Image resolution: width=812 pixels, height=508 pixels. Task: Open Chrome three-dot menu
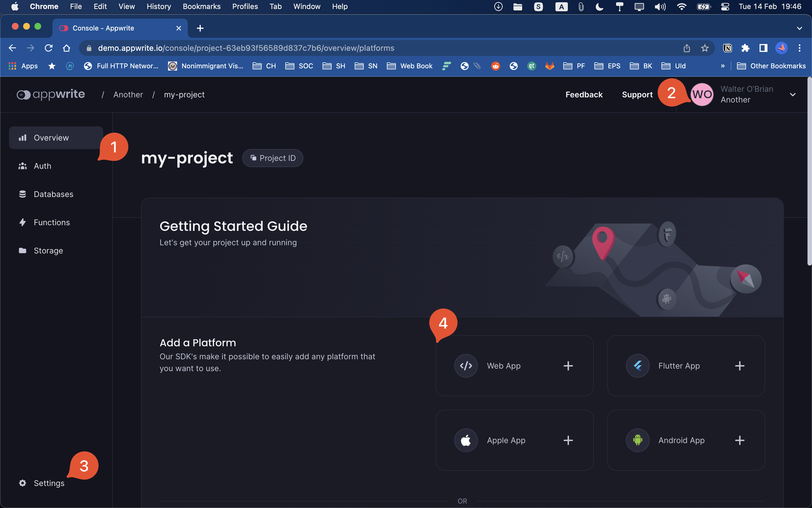[x=800, y=48]
